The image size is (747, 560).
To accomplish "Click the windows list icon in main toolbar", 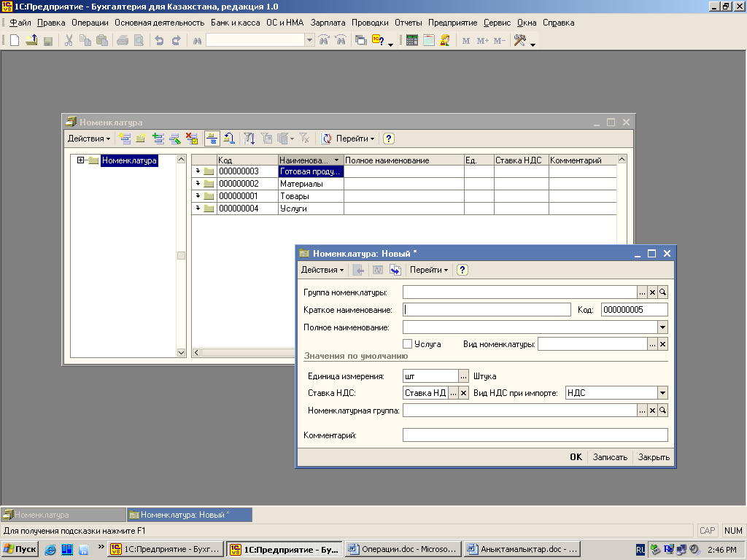I will point(361,41).
